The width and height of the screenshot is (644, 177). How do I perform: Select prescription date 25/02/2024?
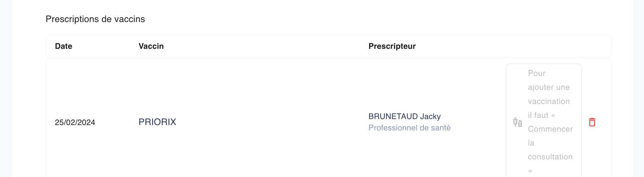point(75,122)
